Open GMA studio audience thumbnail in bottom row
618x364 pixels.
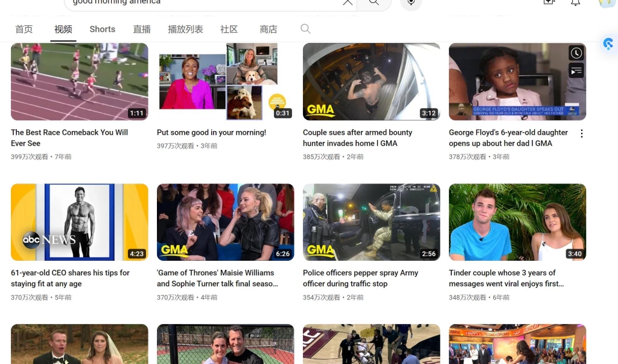click(517, 344)
